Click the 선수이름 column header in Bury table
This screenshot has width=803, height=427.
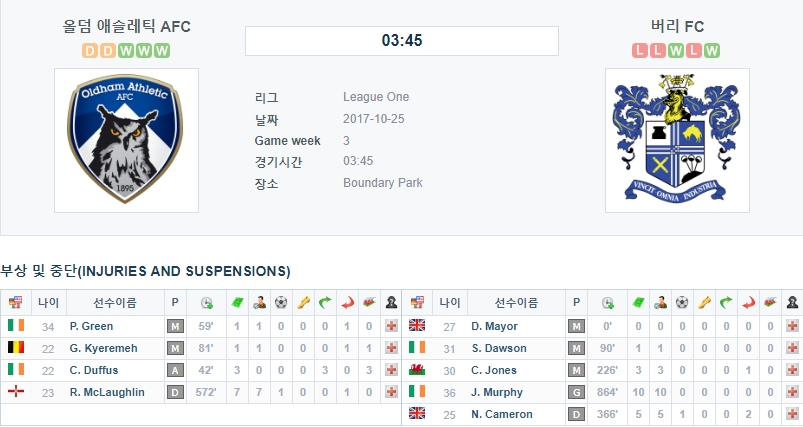pyautogui.click(x=516, y=303)
